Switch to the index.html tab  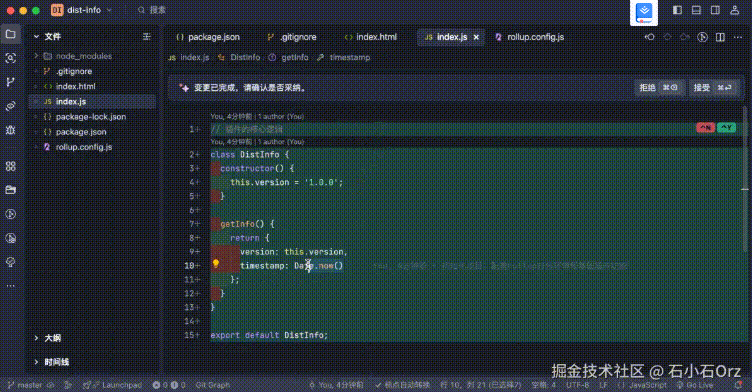click(x=371, y=37)
